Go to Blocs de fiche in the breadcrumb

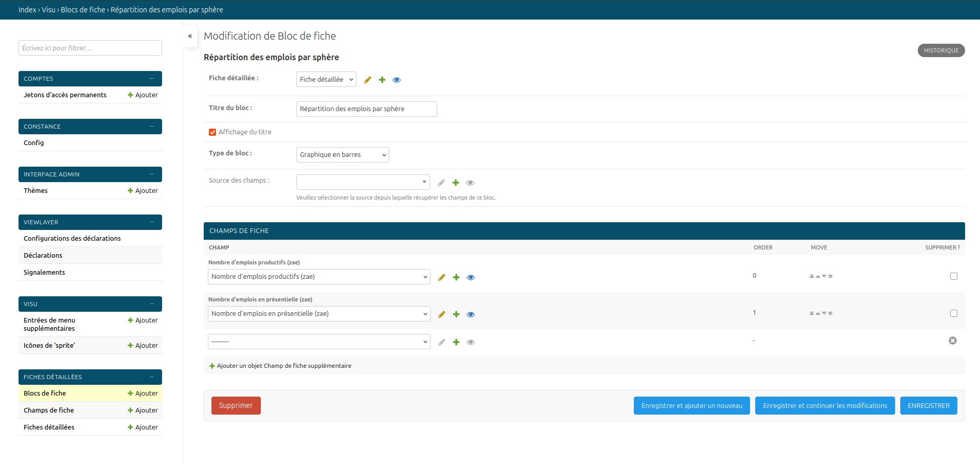[x=83, y=10]
